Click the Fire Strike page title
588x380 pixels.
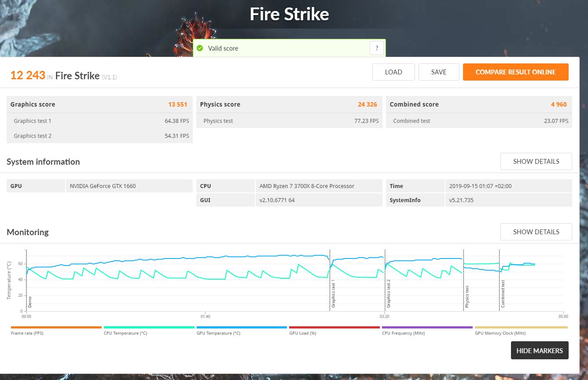click(289, 14)
